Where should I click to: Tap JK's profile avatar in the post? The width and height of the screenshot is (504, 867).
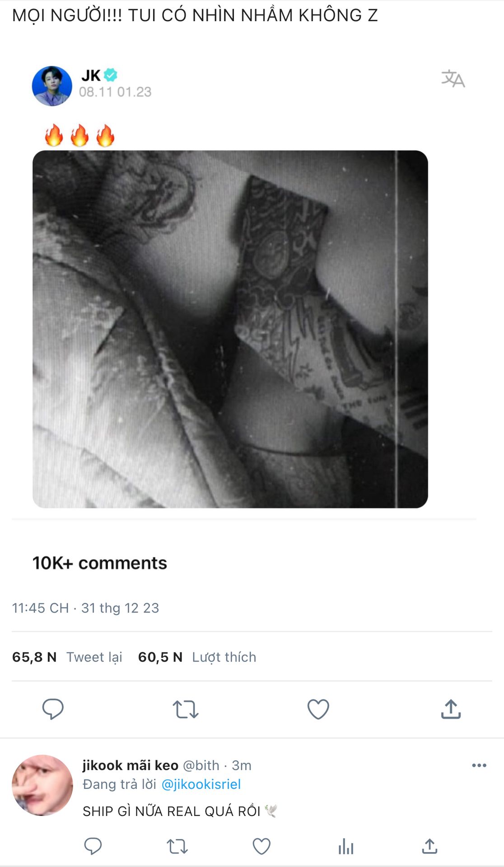[x=52, y=86]
